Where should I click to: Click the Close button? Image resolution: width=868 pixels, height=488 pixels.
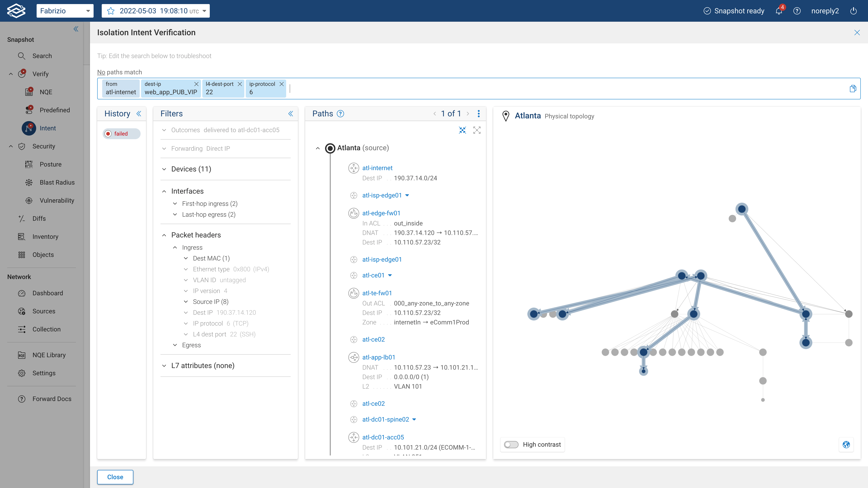pos(115,477)
